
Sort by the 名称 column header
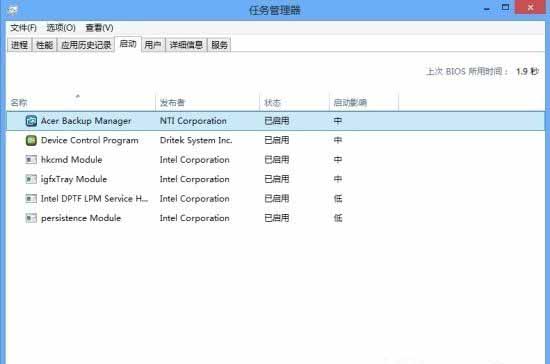81,103
